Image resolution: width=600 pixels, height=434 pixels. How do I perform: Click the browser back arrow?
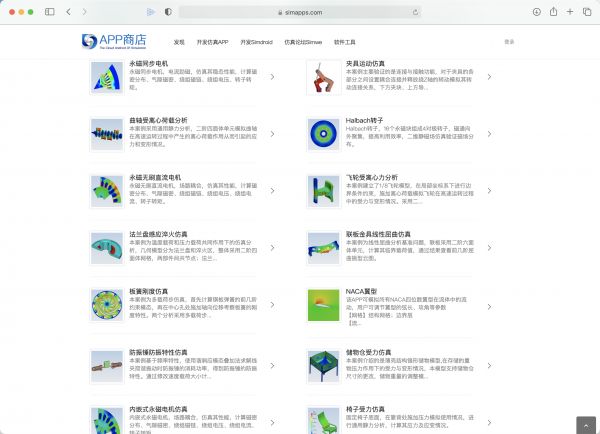pyautogui.click(x=69, y=11)
